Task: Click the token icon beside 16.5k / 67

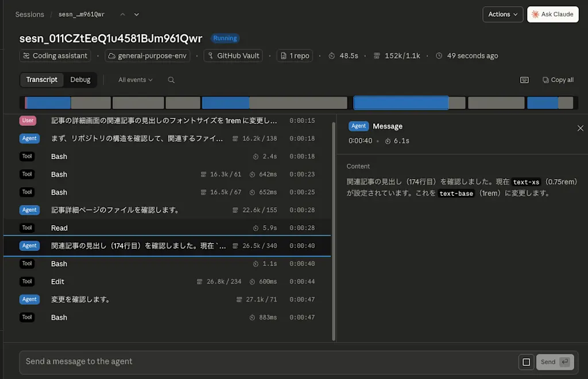Action: 203,192
